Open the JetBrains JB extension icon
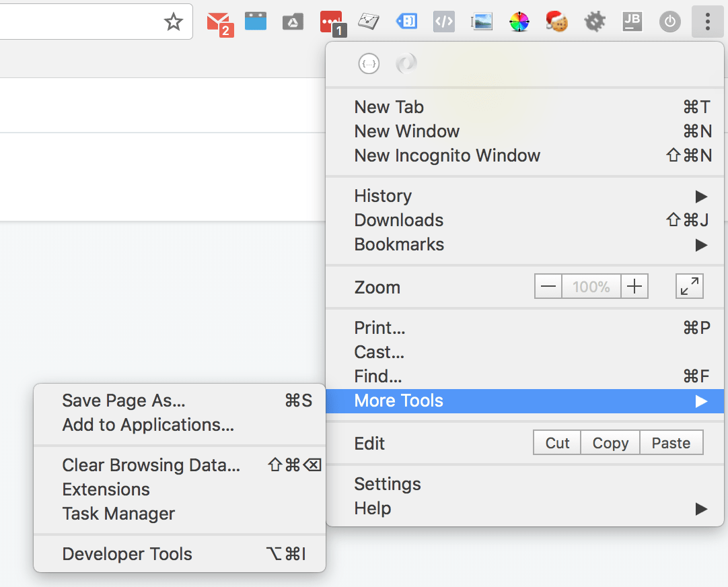This screenshot has height=587, width=728. coord(632,22)
